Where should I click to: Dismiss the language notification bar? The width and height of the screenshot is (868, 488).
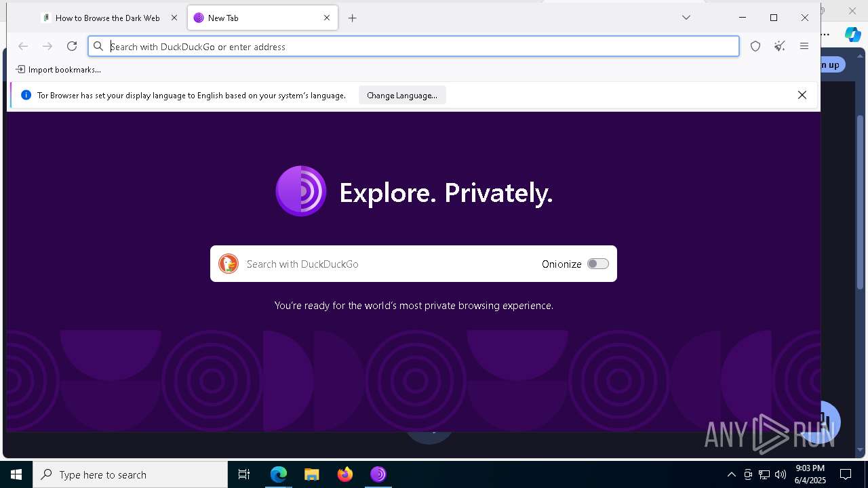tap(802, 95)
